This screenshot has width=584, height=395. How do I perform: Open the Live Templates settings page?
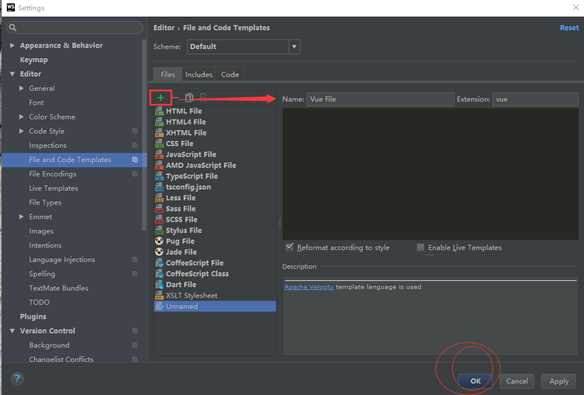click(54, 188)
